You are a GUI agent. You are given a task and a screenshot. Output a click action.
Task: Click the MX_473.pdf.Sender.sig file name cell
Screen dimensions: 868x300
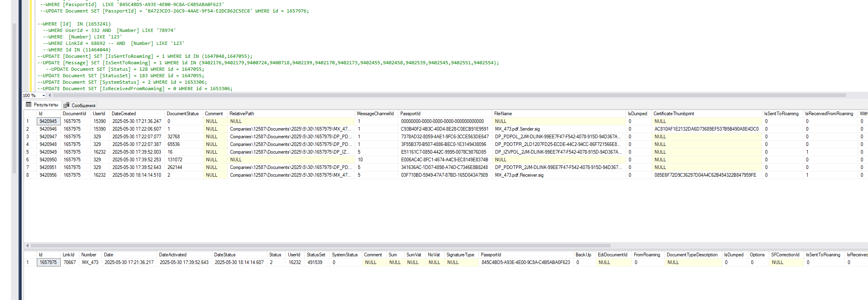click(517, 129)
